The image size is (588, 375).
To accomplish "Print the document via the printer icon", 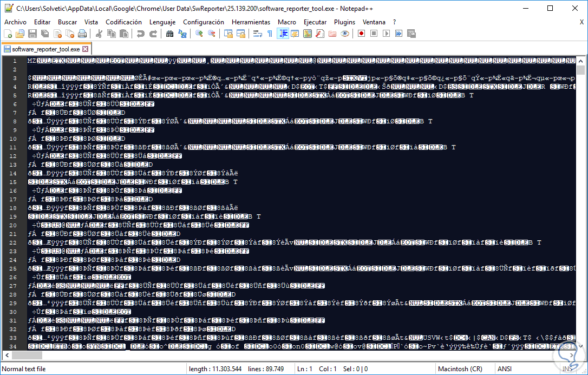I will [82, 34].
